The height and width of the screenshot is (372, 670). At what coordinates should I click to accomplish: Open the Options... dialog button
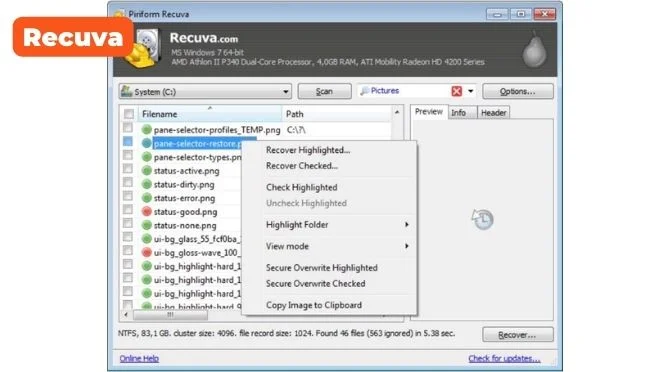[517, 91]
